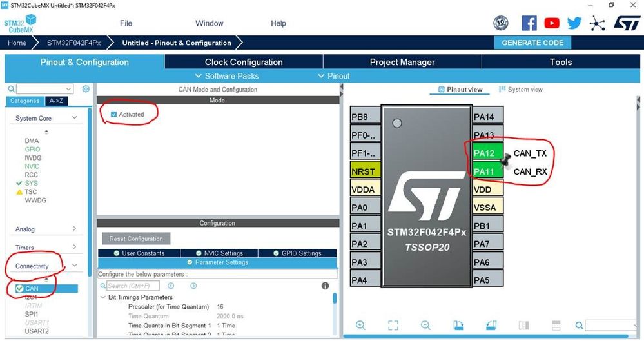Select GPIO in System Core list
The width and height of the screenshot is (644, 341).
[x=32, y=149]
